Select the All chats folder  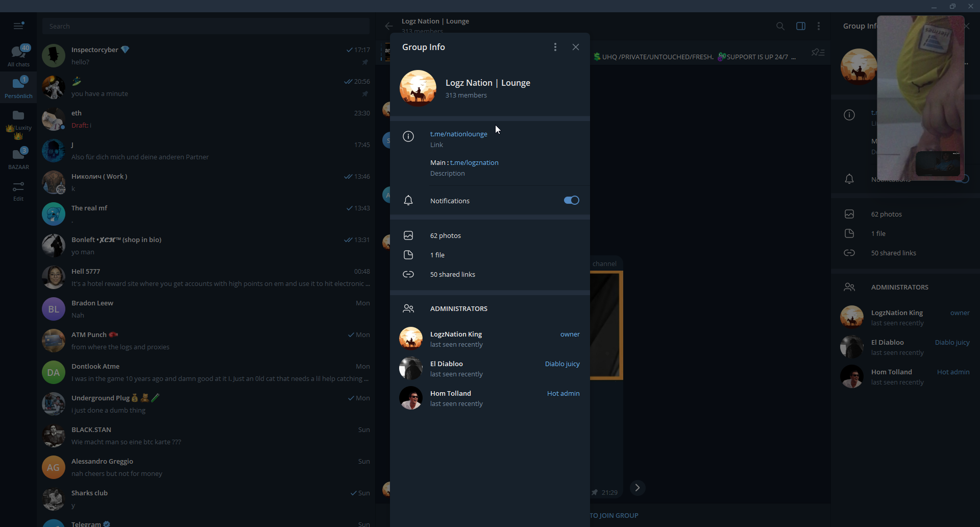tap(18, 55)
